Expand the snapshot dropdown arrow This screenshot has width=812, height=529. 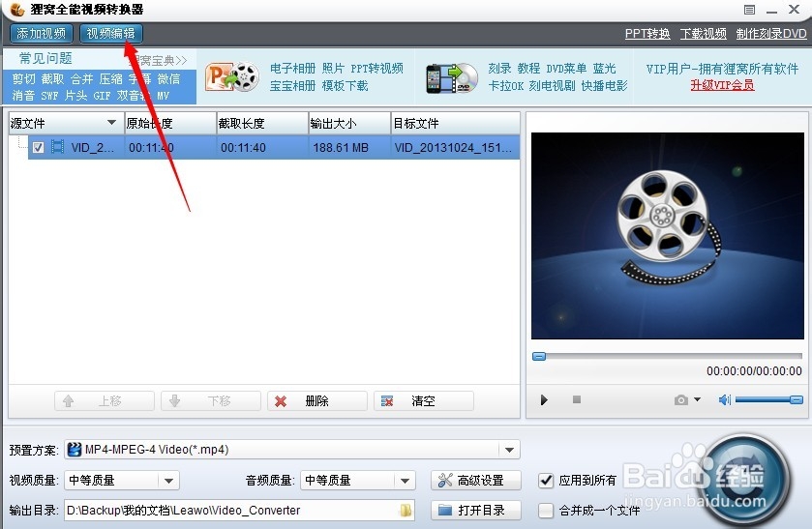pos(697,399)
